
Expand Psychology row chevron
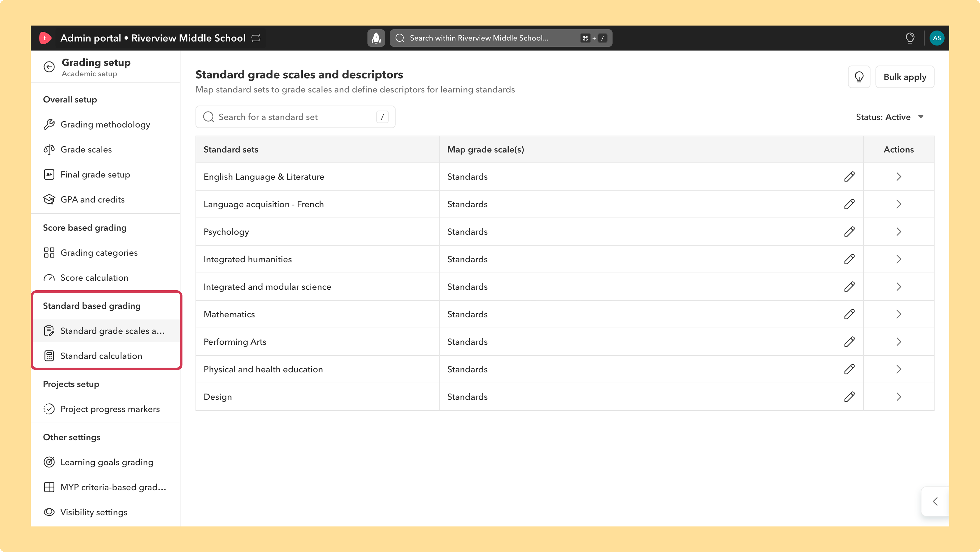click(x=899, y=232)
